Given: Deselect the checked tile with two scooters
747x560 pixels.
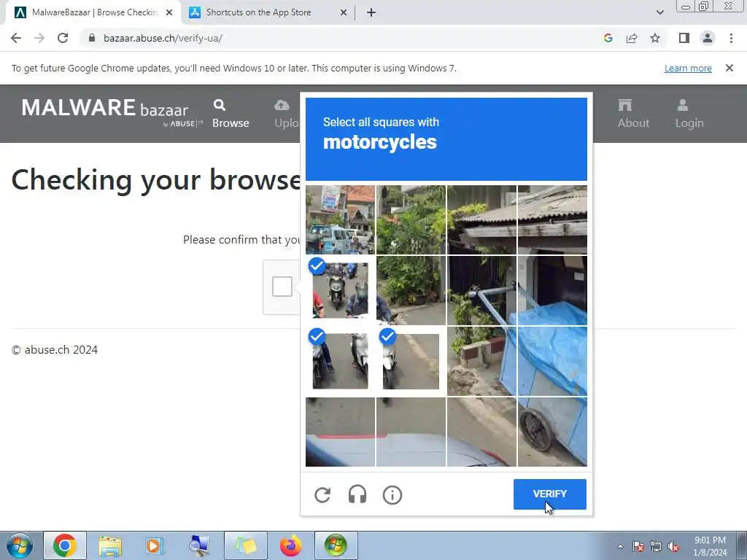Looking at the screenshot, I should [340, 361].
